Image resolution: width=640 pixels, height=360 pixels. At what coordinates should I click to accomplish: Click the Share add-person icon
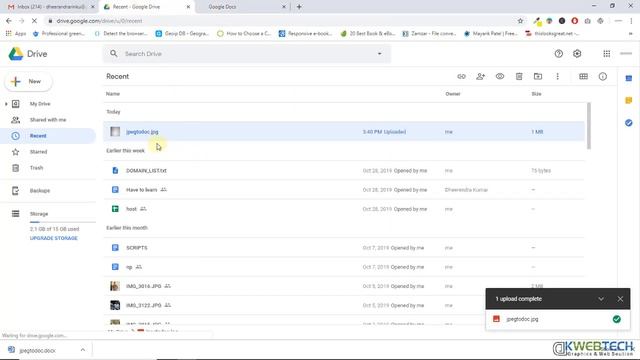[480, 76]
